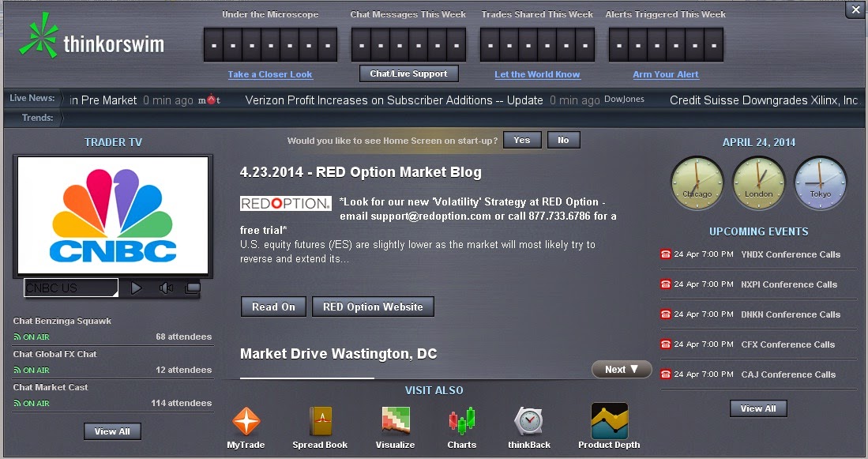Click the 114 attendees count
This screenshot has height=459, width=868.
pos(182,403)
